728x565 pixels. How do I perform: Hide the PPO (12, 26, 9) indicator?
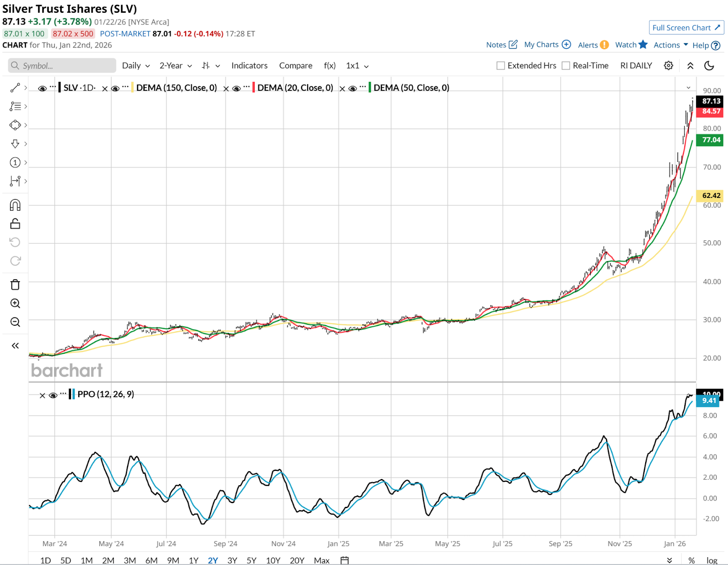(x=53, y=395)
